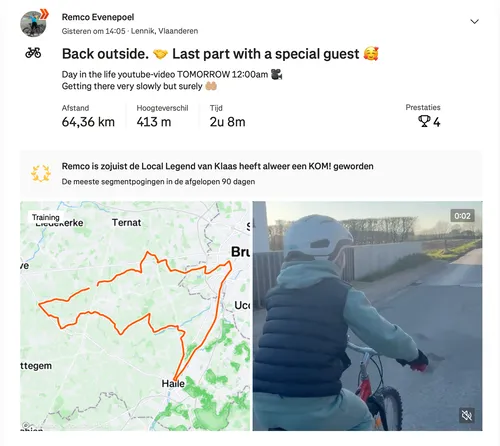This screenshot has width=500, height=446.
Task: Click the bicycle ride activity icon
Action: pos(33,53)
